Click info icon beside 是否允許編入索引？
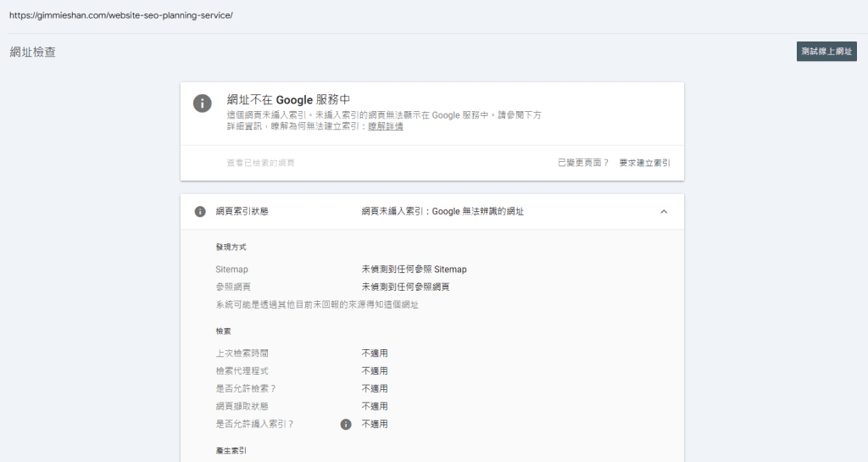Image resolution: width=868 pixels, height=462 pixels. point(346,425)
